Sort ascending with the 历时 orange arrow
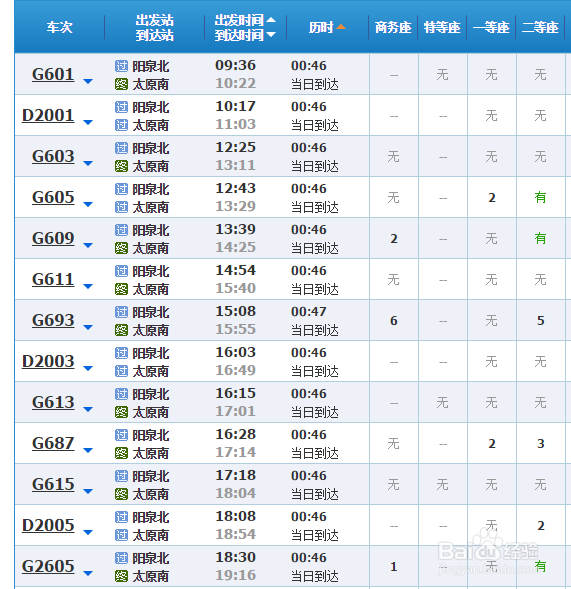The image size is (571, 589). click(341, 27)
